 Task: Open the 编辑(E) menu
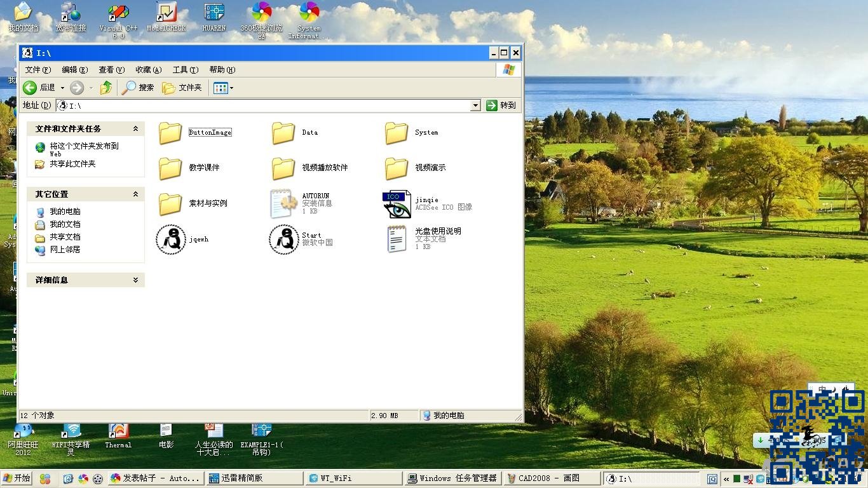pyautogui.click(x=74, y=70)
